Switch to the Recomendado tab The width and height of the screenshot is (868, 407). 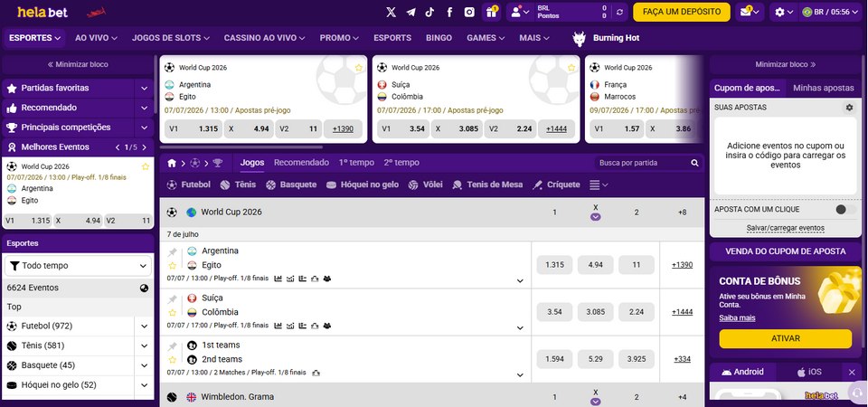tap(301, 163)
